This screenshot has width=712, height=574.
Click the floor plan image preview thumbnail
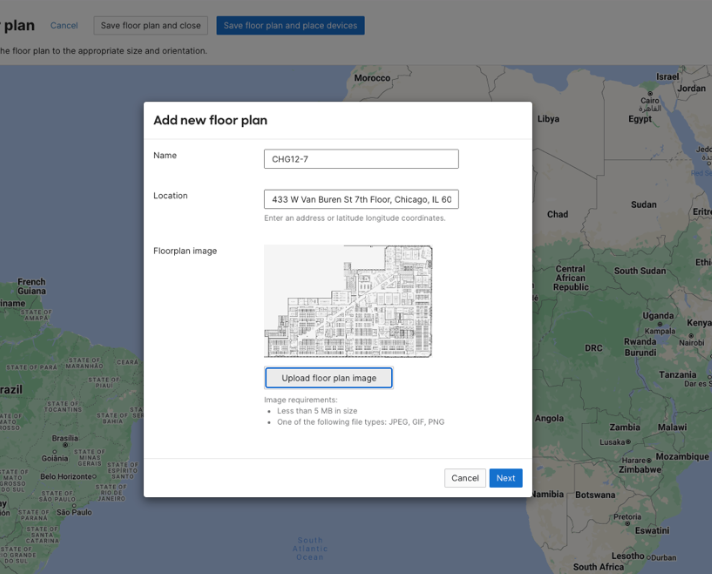(x=348, y=301)
